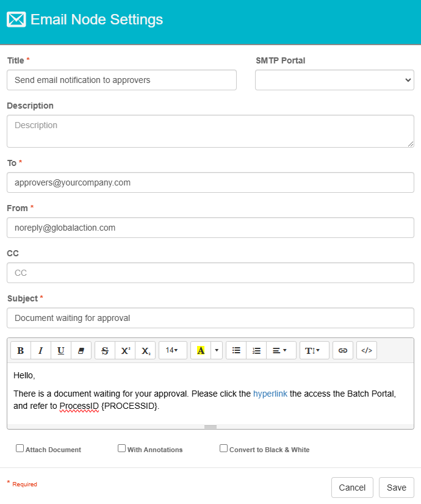
Task: Click inside the CC input field
Action: click(x=210, y=273)
